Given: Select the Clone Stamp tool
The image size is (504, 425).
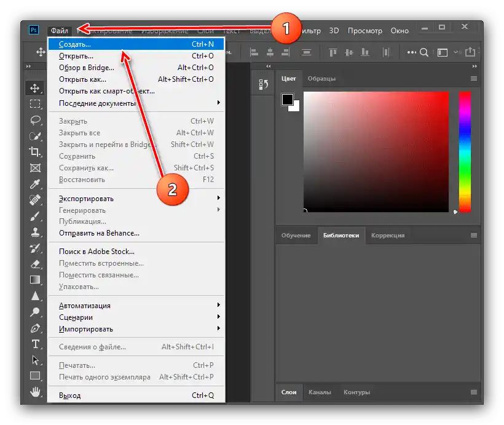Looking at the screenshot, I should coord(34,232).
